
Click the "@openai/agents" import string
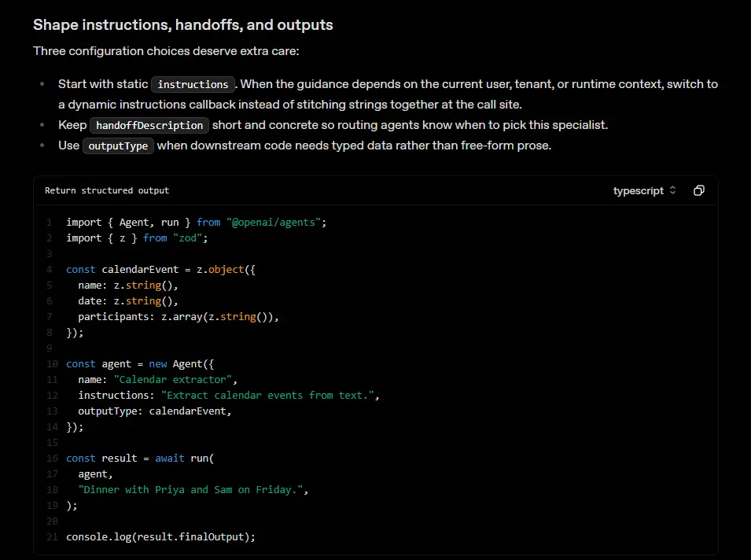274,223
